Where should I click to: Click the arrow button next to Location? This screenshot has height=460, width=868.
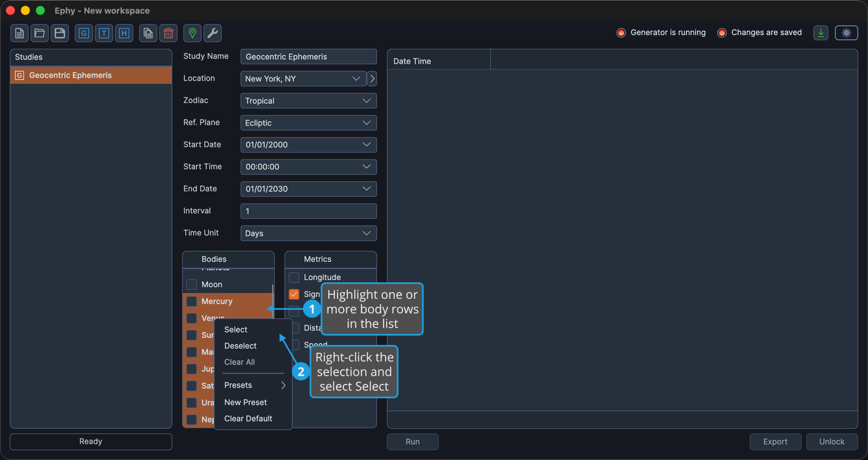coord(372,79)
